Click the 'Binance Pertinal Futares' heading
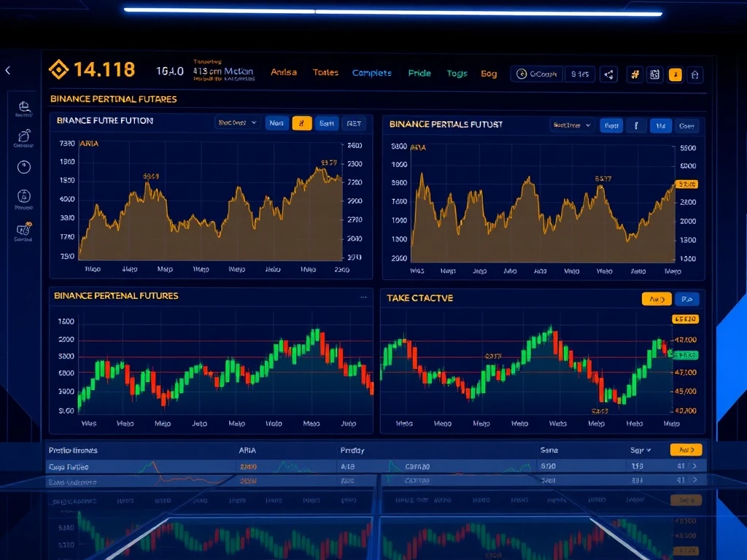Screen dimensions: 747x560 pos(113,99)
